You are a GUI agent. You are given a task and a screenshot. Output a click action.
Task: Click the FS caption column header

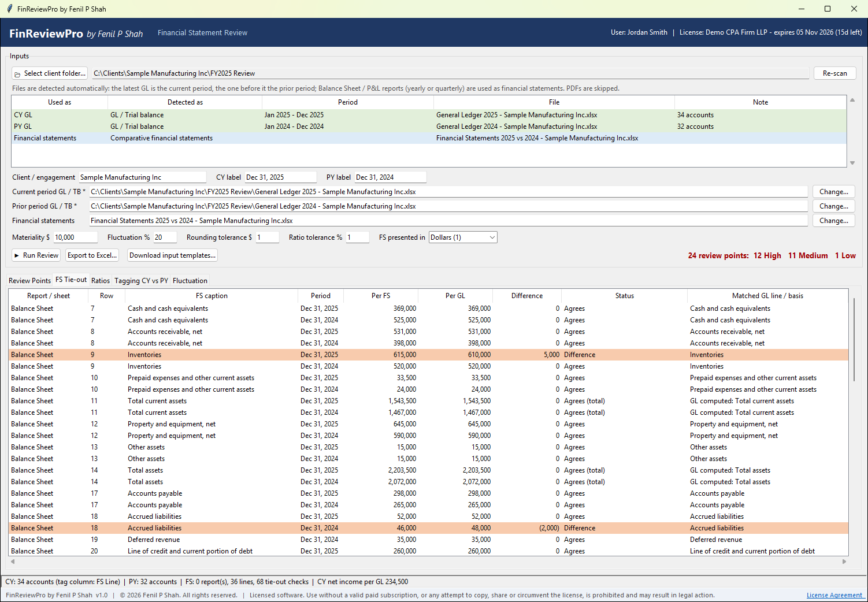212,296
